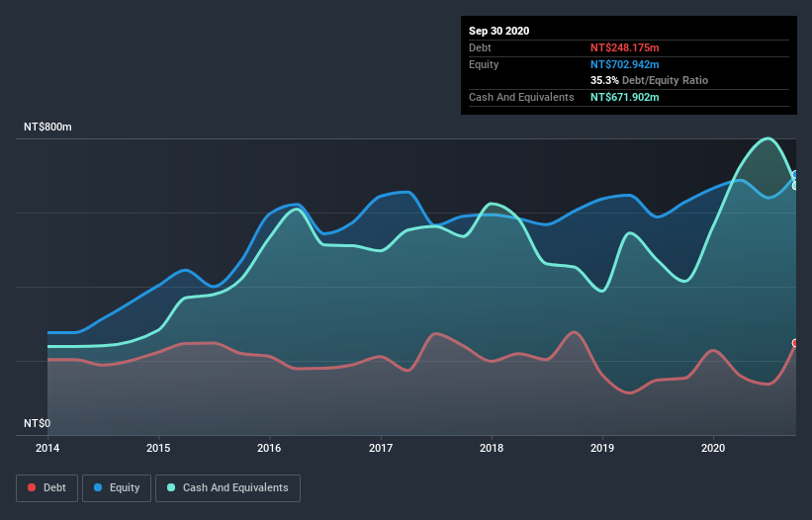Toggle the Equity series legend button

(x=117, y=488)
